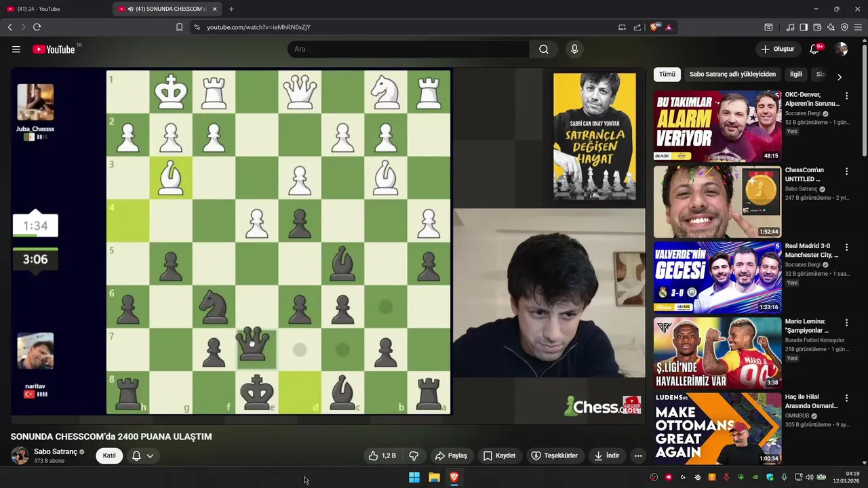Activate voice search microphone
Viewport: 868px width, 488px height.
pyautogui.click(x=574, y=49)
